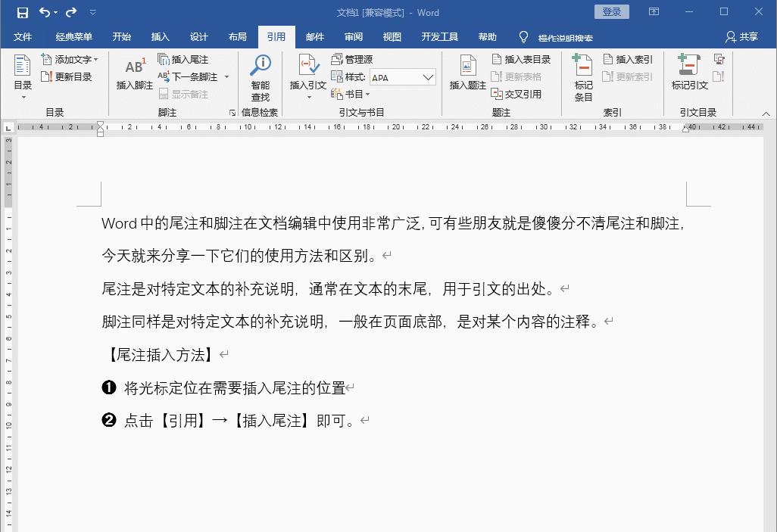The height and width of the screenshot is (532, 777).
Task: Click the 登录 sign-in button
Action: [x=611, y=12]
